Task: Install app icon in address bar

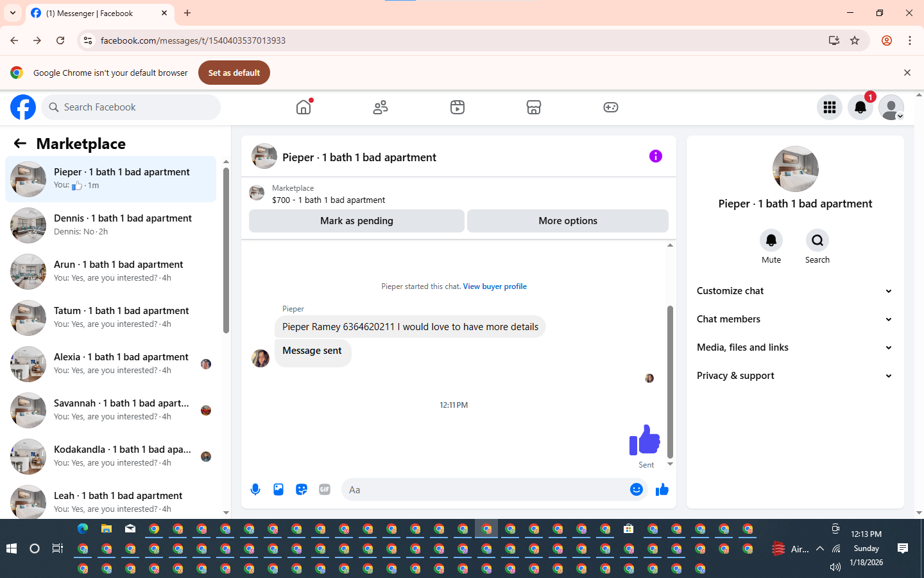Action: tap(834, 40)
